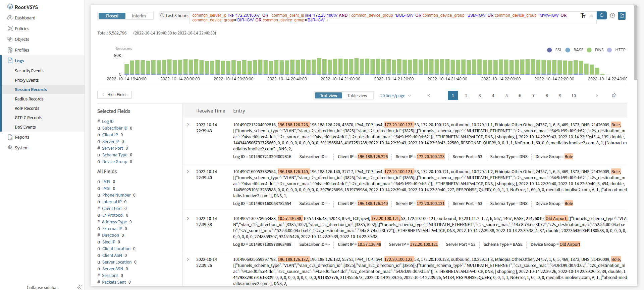Open the help question mark icon
The height and width of the screenshot is (290, 644).
pyautogui.click(x=612, y=15)
